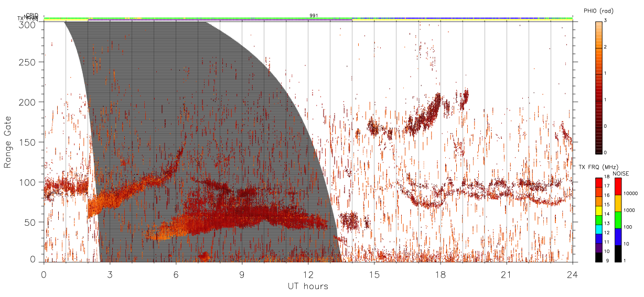Select the NOISE scale label '1000'

629,211
